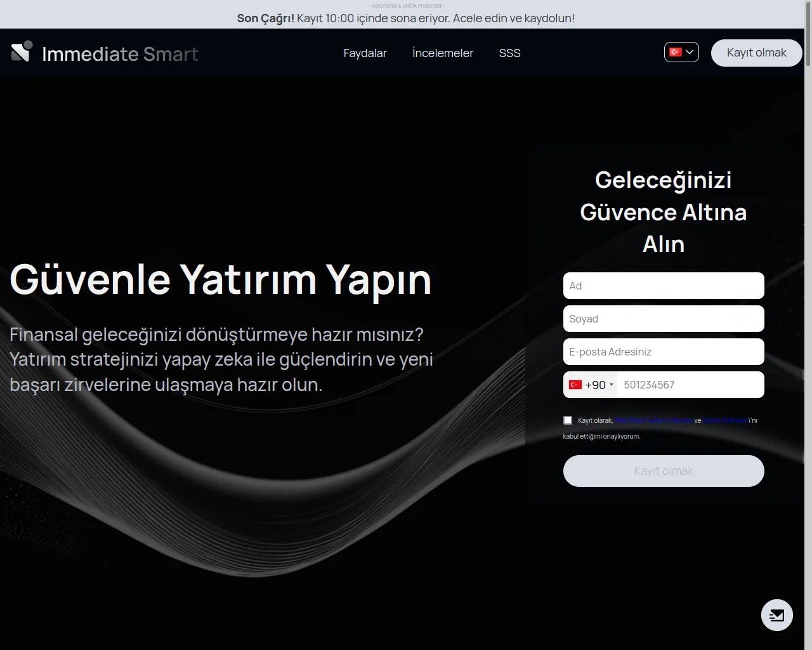Click the vertical page scrollbar thumb
Viewport: 812px width, 650px height.
[808, 32]
